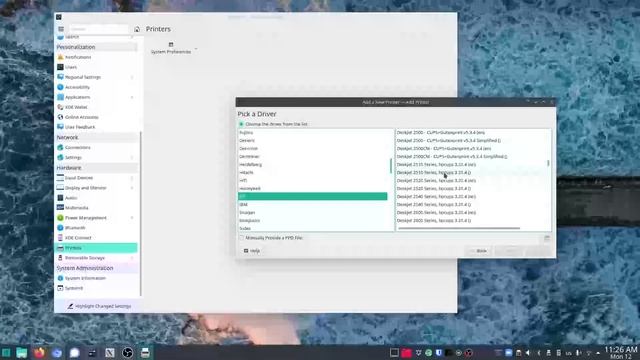
Task: Expand network Settings submenu arrow
Action: click(x=132, y=158)
